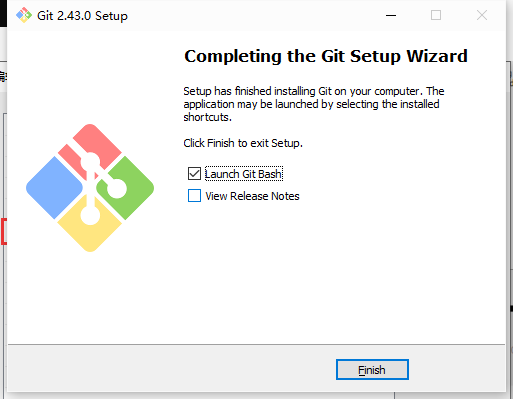513x399 pixels.
Task: Click the small Git icon in title bar
Action: 24,15
